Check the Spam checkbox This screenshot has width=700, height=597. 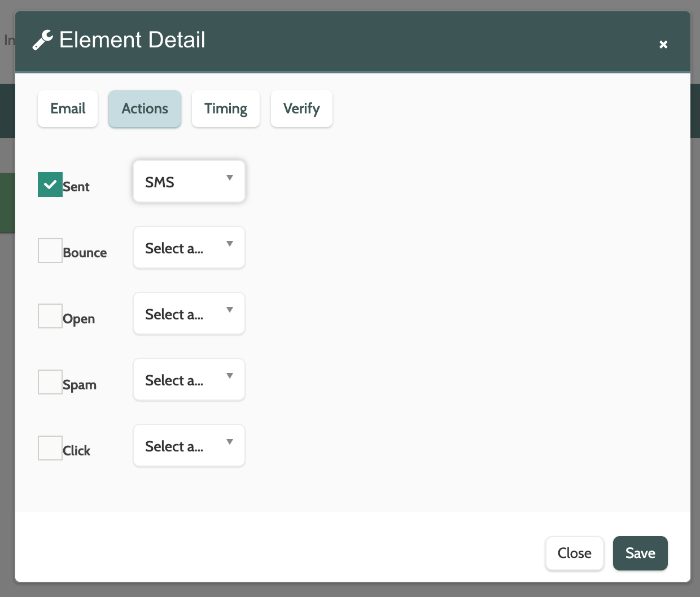pyautogui.click(x=50, y=383)
